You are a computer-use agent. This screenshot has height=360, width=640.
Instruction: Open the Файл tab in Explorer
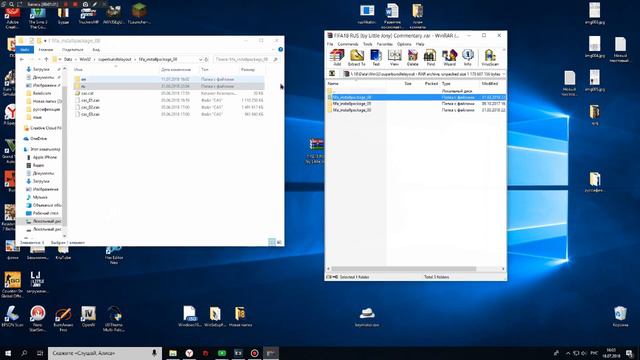(24, 49)
